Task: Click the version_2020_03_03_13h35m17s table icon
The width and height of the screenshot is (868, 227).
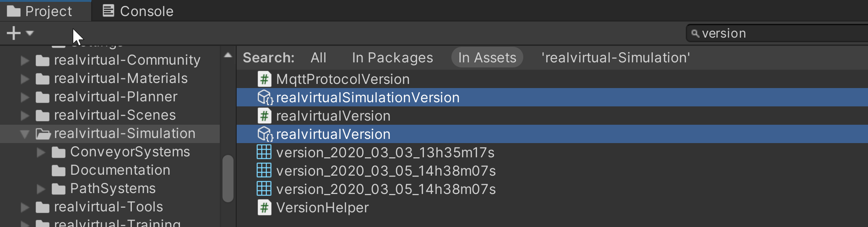Action: [x=264, y=152]
